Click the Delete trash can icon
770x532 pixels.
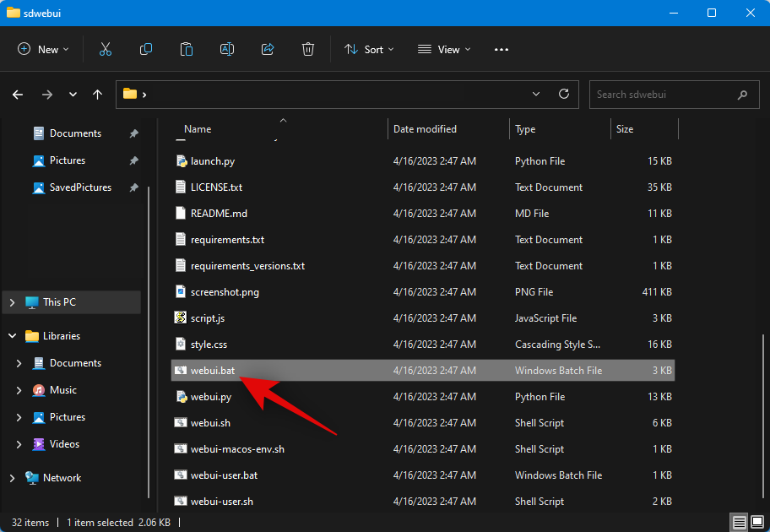tap(308, 50)
